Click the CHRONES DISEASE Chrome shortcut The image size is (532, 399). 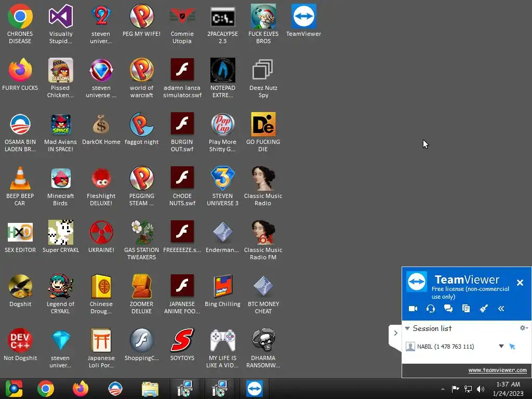pos(20,24)
